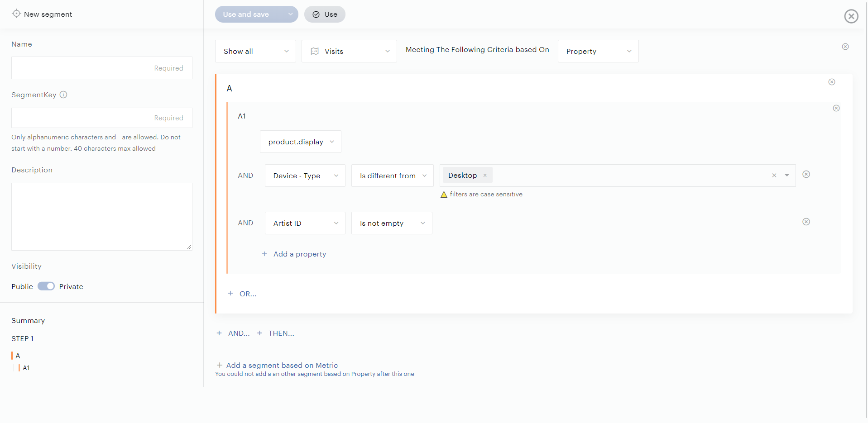Remove the A1 sub-group

click(x=836, y=108)
